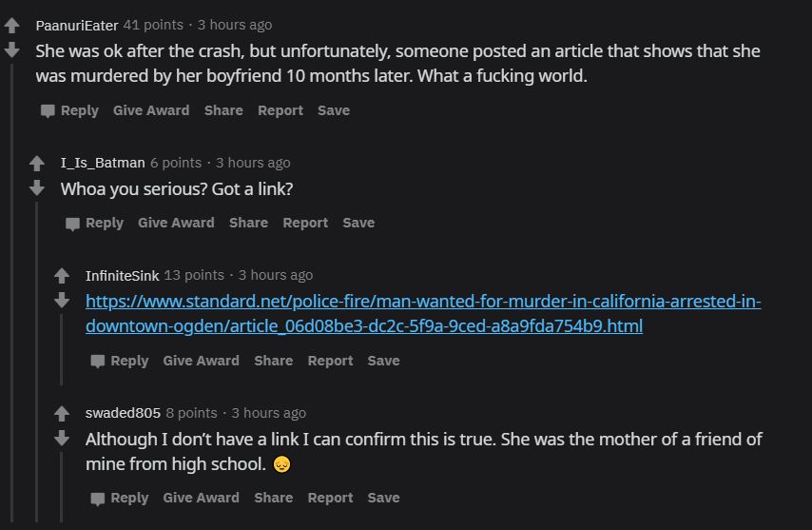Open swaded805's user profile
Image resolution: width=812 pixels, height=530 pixels.
tap(123, 413)
